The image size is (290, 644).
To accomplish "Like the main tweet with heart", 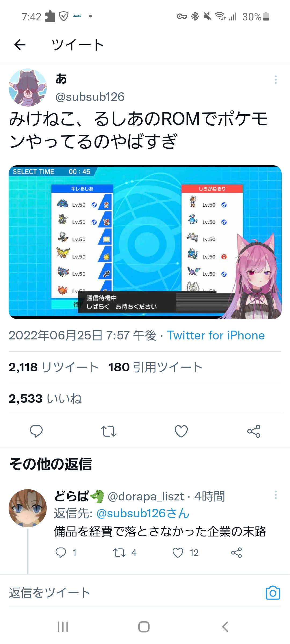I will click(181, 431).
